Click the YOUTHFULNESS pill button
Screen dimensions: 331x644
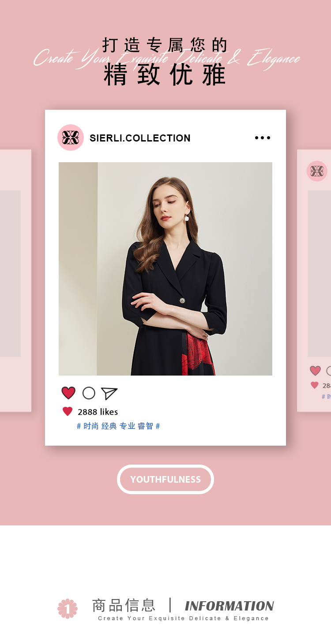165,479
